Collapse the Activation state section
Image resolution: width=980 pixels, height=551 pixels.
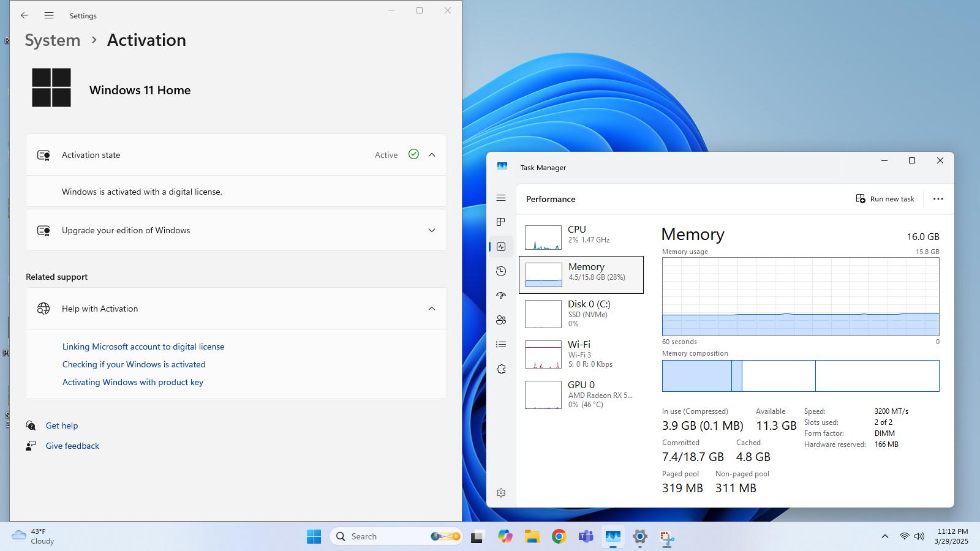432,155
